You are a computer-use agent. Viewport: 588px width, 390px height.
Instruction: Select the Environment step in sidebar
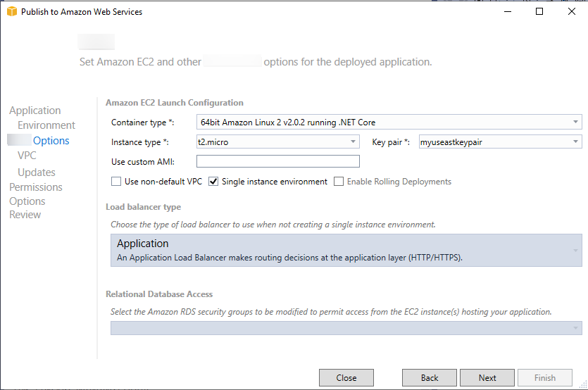pyautogui.click(x=46, y=125)
